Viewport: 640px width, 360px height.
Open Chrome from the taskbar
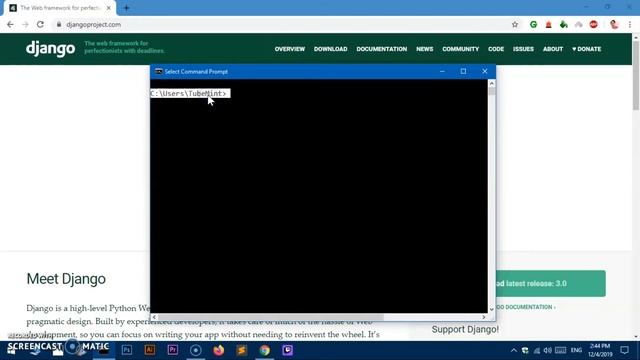(264, 350)
